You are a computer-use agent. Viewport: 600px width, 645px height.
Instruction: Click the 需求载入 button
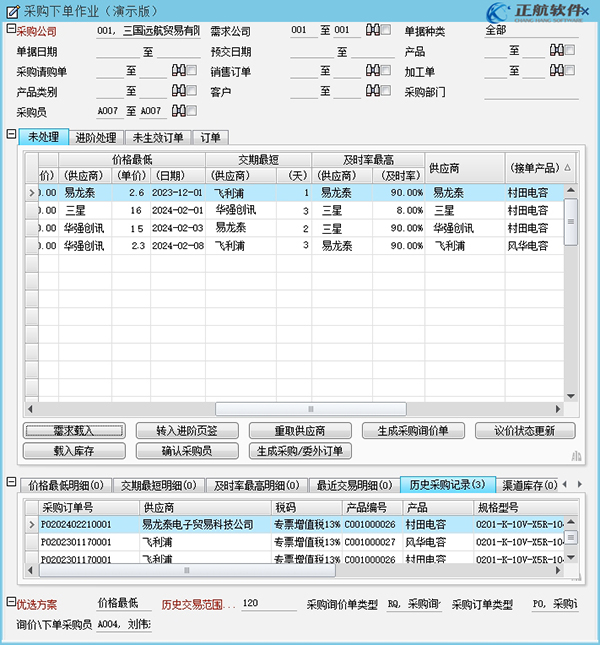pyautogui.click(x=74, y=431)
